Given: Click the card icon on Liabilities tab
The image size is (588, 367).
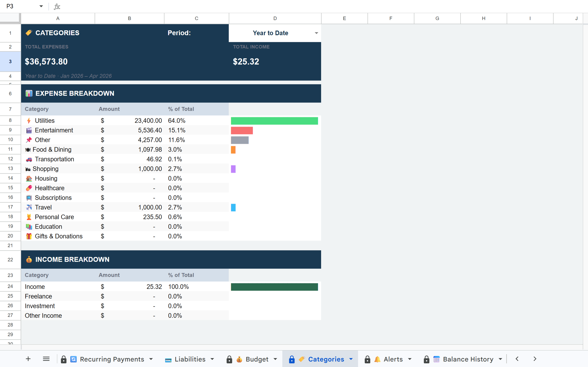Looking at the screenshot, I should pos(168,359).
